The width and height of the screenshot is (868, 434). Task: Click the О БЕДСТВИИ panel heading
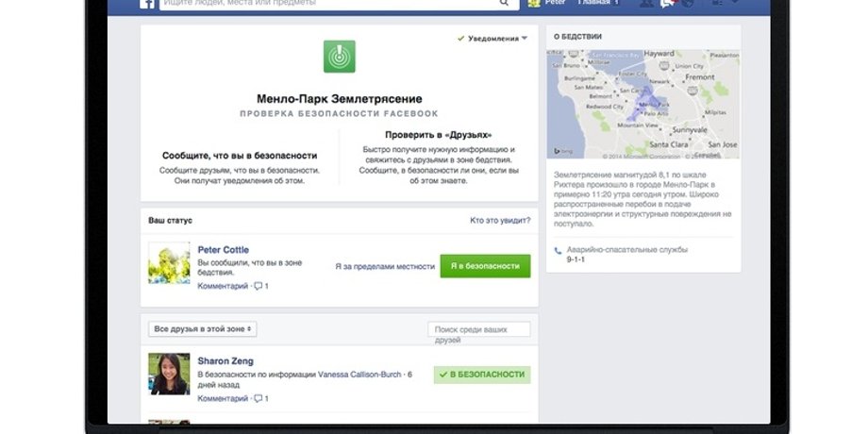coord(578,37)
